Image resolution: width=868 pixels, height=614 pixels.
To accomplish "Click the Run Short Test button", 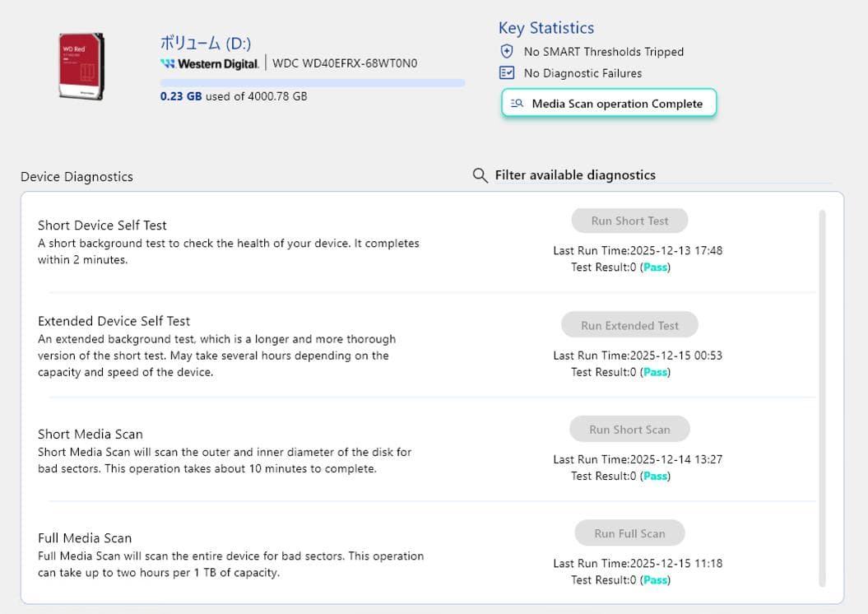I will 629,221.
